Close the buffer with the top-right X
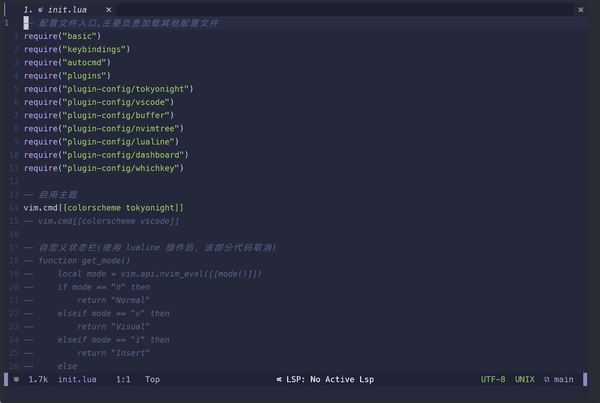Image resolution: width=600 pixels, height=403 pixels. tap(581, 9)
